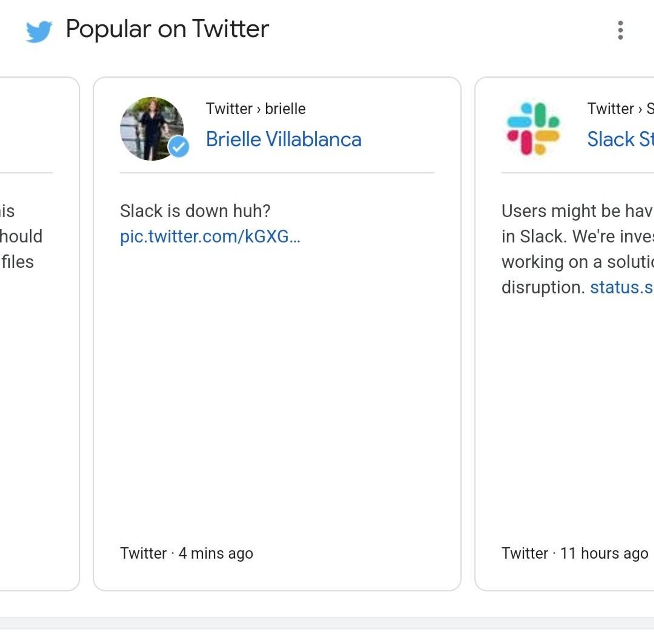Click the truncated 'files' text on left card

(17, 262)
